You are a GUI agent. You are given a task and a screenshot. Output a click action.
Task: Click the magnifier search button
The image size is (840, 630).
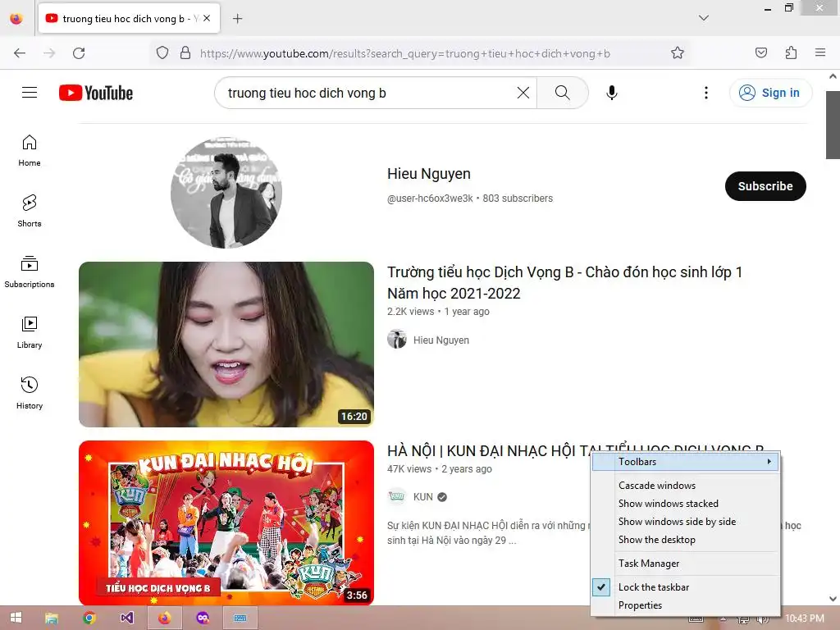click(x=562, y=93)
